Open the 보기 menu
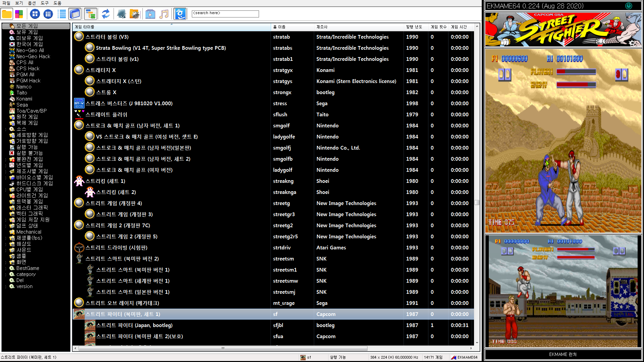The image size is (644, 362). 19,3
